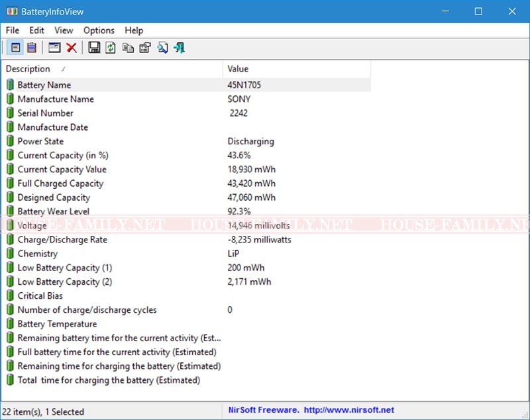Viewport: 530px width, 420px height.
Task: Open Find magnifier toolbar icon
Action: [162, 48]
